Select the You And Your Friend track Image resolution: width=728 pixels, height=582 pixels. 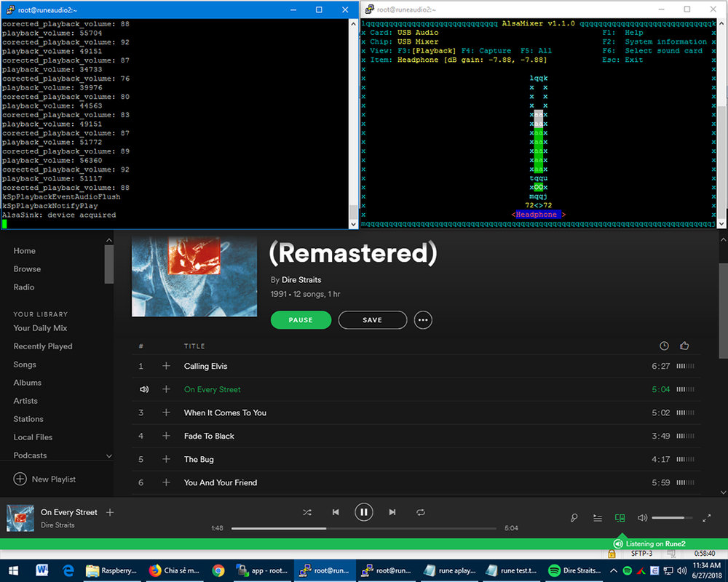221,482
